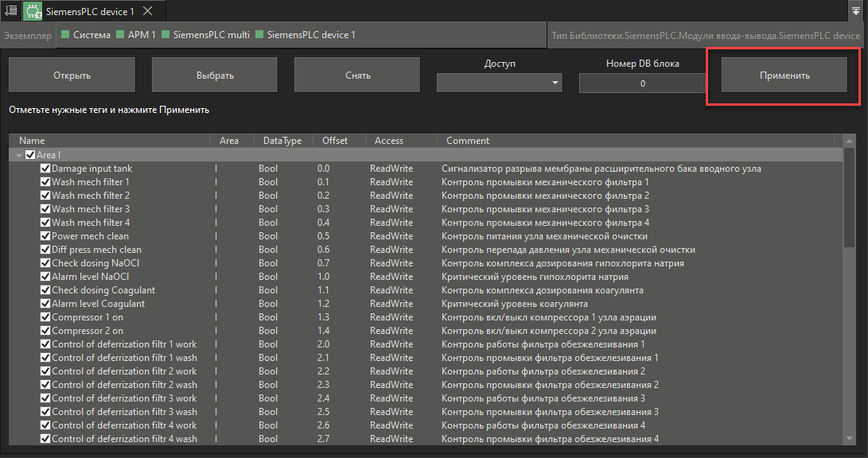
Task: Uncheck Control of deferrization filtr 2 work checkbox
Action: point(45,371)
